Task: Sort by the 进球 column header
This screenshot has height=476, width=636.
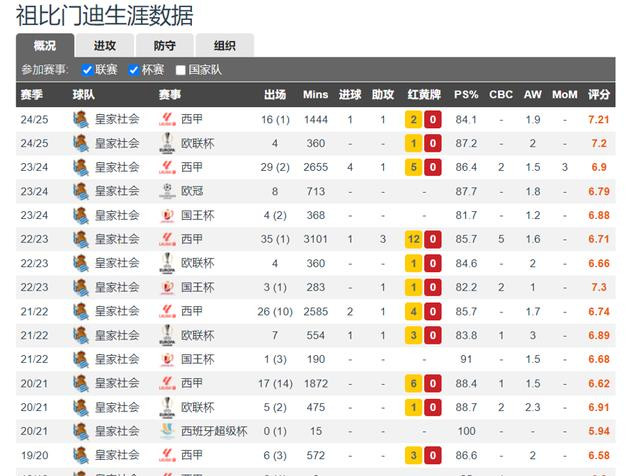Action: 350,94
